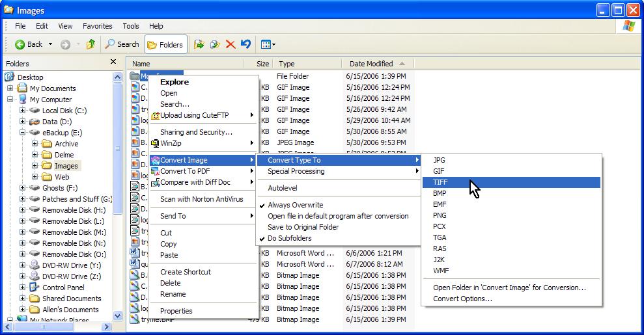Open the Views icon in the toolbar
This screenshot has height=335, width=644.
coord(268,44)
